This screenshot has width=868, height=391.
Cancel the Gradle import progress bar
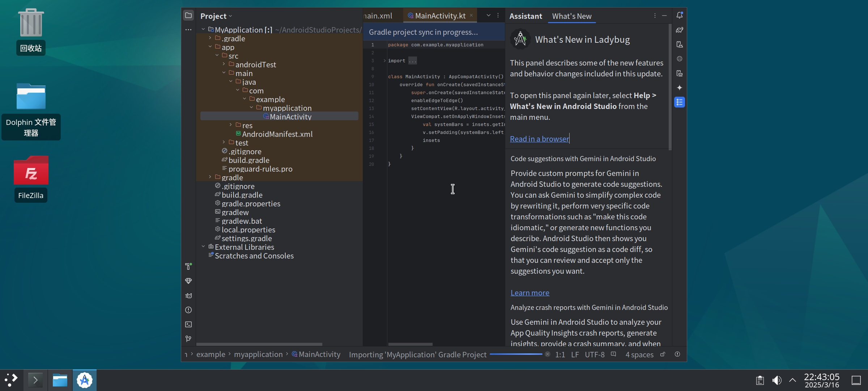(x=548, y=354)
